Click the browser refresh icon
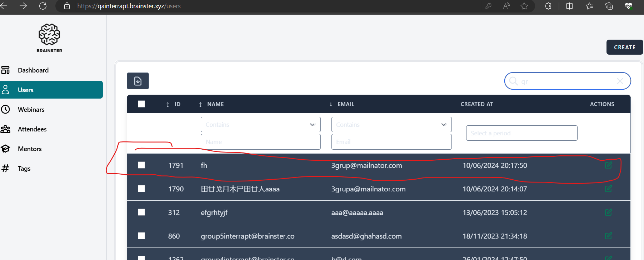Screen dimensions: 644x260 (x=43, y=6)
